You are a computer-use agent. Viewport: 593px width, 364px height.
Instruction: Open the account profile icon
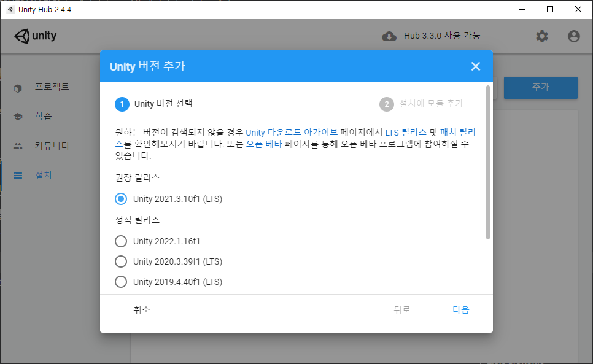[573, 36]
